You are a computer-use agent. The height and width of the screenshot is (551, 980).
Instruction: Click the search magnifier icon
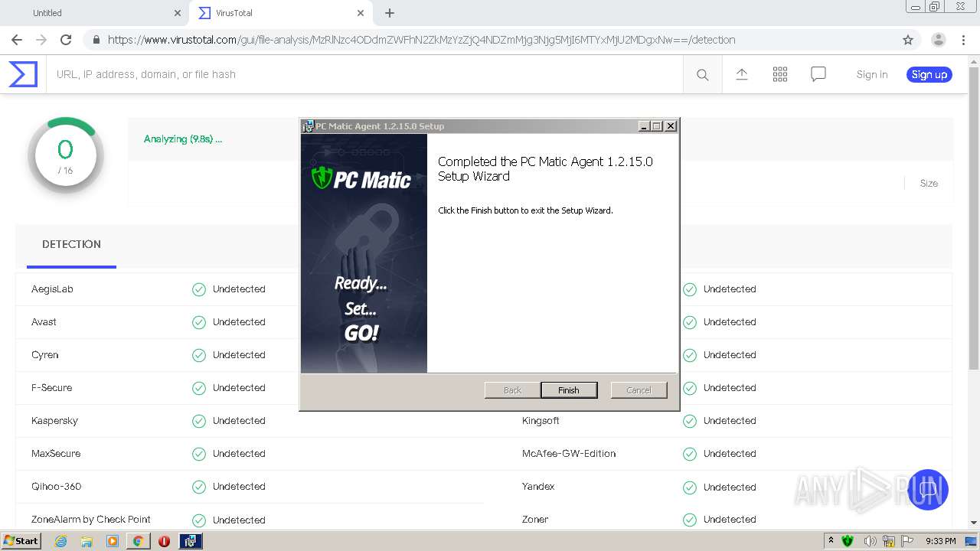[702, 74]
